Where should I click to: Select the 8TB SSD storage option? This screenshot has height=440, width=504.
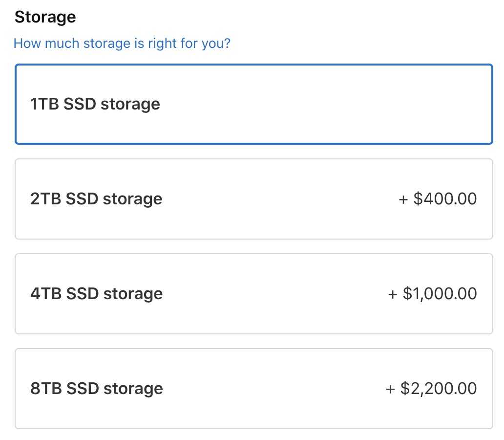[x=253, y=389]
